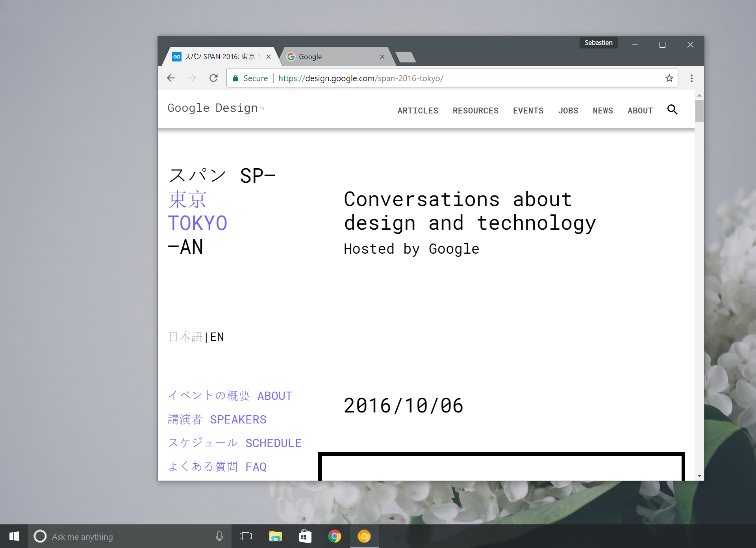756x548 pixels.
Task: Click the Google Design logo link
Action: point(215,108)
